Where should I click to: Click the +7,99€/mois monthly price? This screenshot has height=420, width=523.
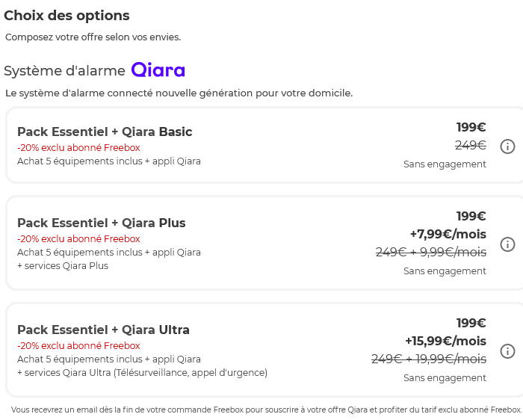point(448,234)
